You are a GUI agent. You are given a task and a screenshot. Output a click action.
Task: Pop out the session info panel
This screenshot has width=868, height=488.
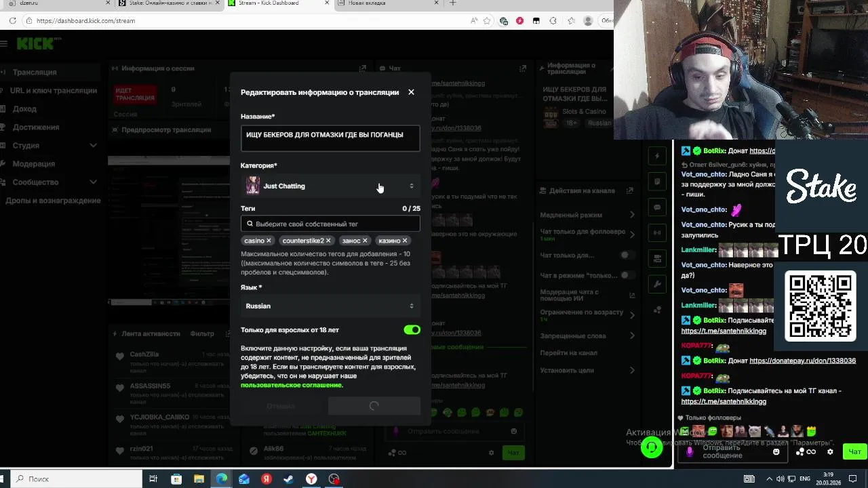coord(363,68)
